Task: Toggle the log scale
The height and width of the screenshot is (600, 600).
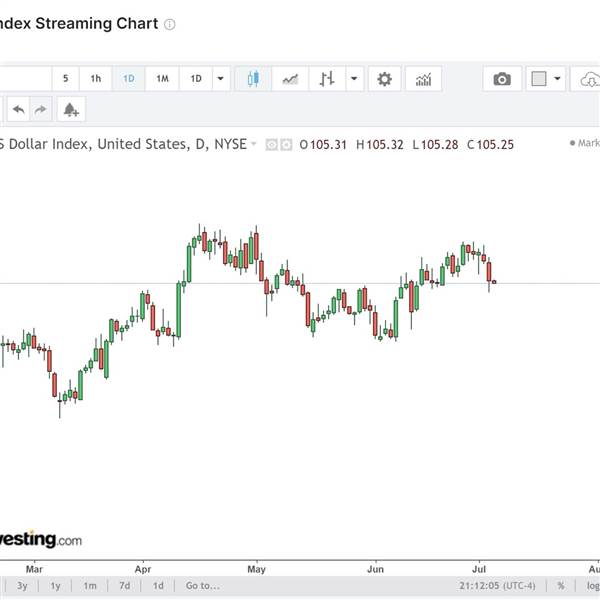Action: tap(593, 586)
